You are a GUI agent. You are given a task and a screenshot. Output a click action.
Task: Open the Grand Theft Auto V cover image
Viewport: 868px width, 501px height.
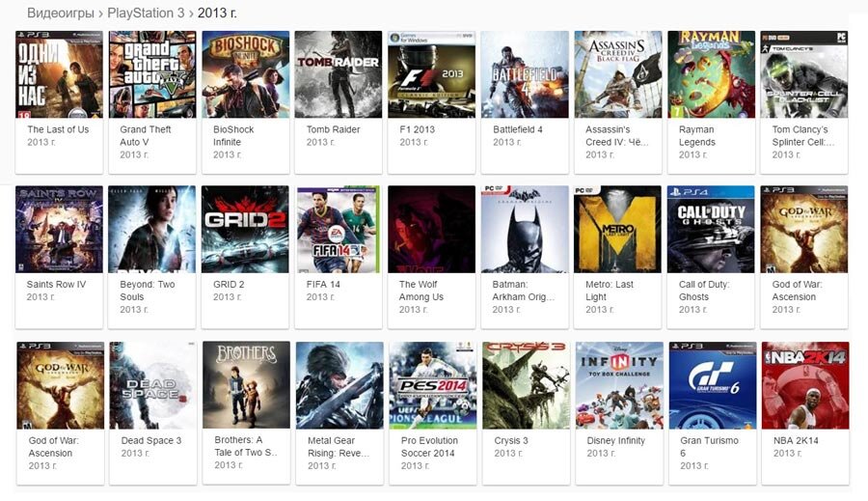coord(152,74)
